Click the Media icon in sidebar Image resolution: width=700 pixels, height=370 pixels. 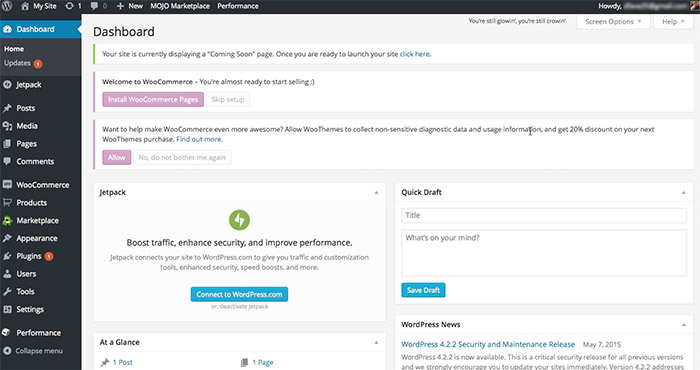[x=7, y=126]
